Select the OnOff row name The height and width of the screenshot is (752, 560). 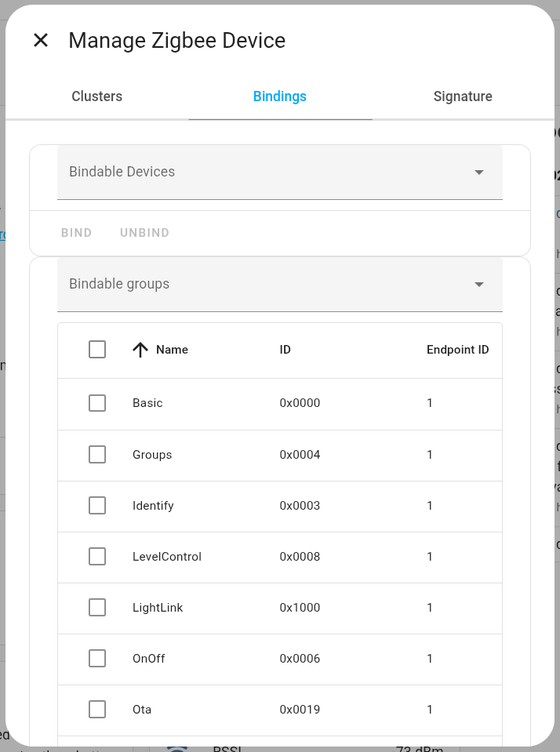tap(149, 659)
